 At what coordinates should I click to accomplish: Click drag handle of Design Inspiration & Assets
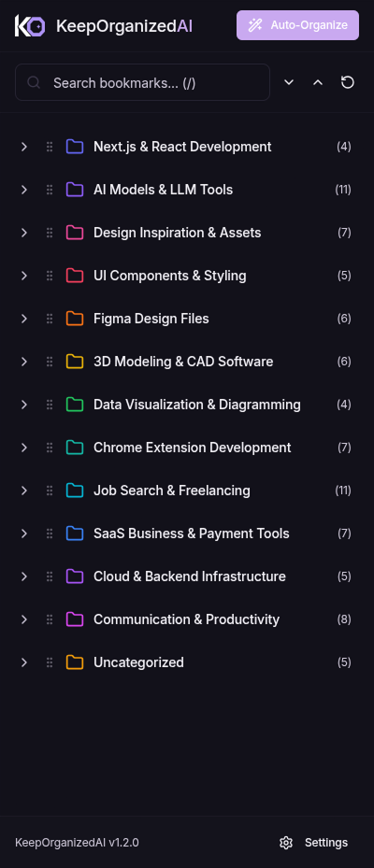click(50, 233)
